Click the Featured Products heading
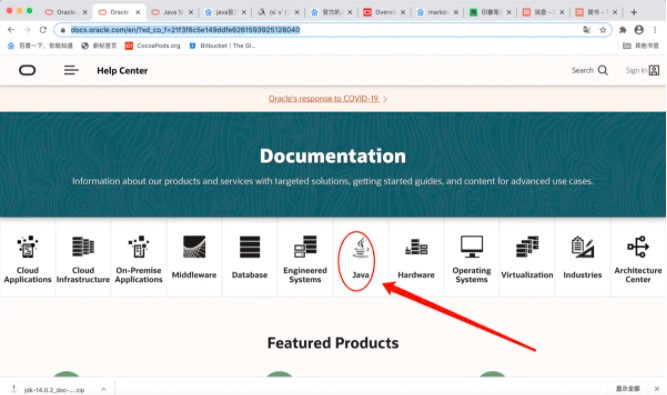The height and width of the screenshot is (395, 667). 333,343
